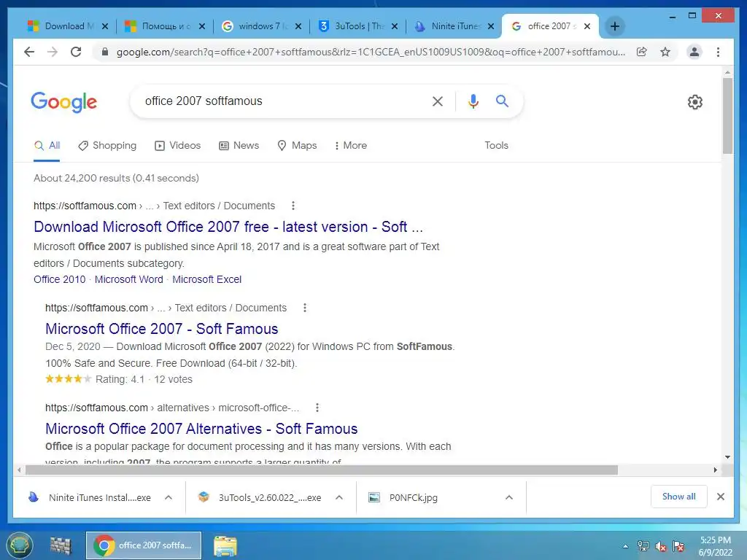Close the windows 7 search tab
Image resolution: width=747 pixels, height=560 pixels.
click(x=298, y=26)
